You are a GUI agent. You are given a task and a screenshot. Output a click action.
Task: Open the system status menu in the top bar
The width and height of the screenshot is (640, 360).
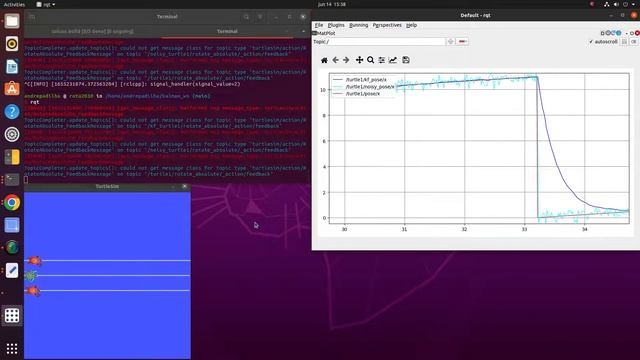click(620, 4)
